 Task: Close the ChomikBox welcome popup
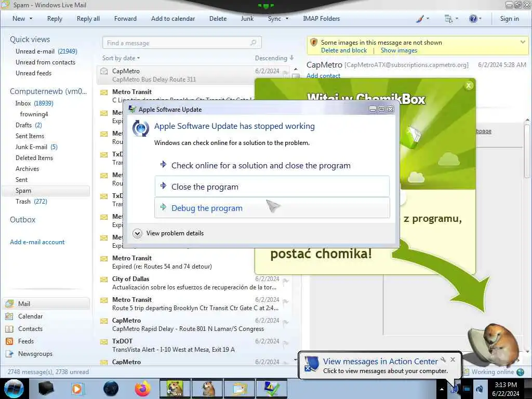[469, 86]
